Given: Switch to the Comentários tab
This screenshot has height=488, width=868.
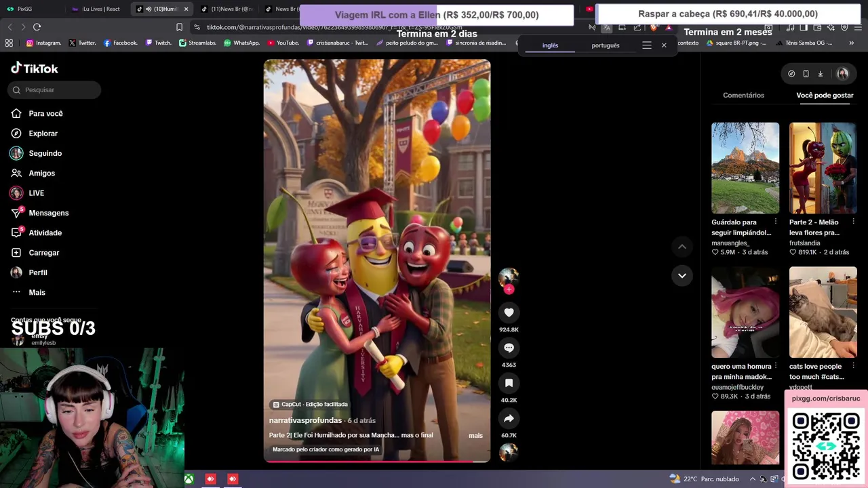Looking at the screenshot, I should click(743, 96).
